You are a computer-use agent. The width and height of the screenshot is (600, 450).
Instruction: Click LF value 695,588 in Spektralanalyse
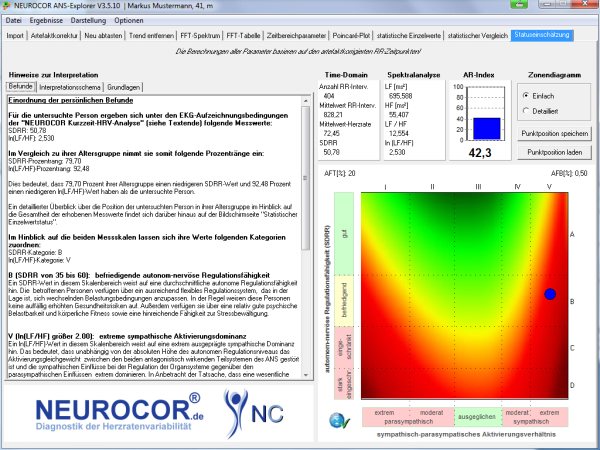point(400,96)
